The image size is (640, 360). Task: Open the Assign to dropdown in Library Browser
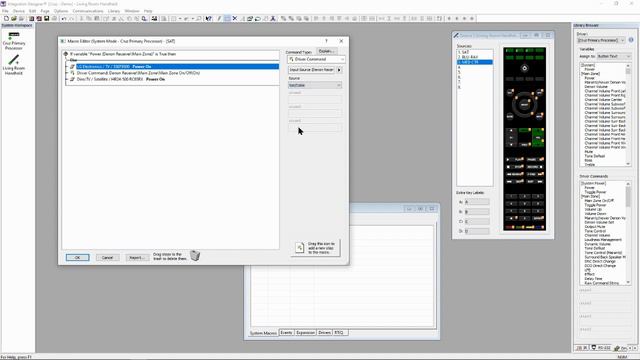[614, 56]
